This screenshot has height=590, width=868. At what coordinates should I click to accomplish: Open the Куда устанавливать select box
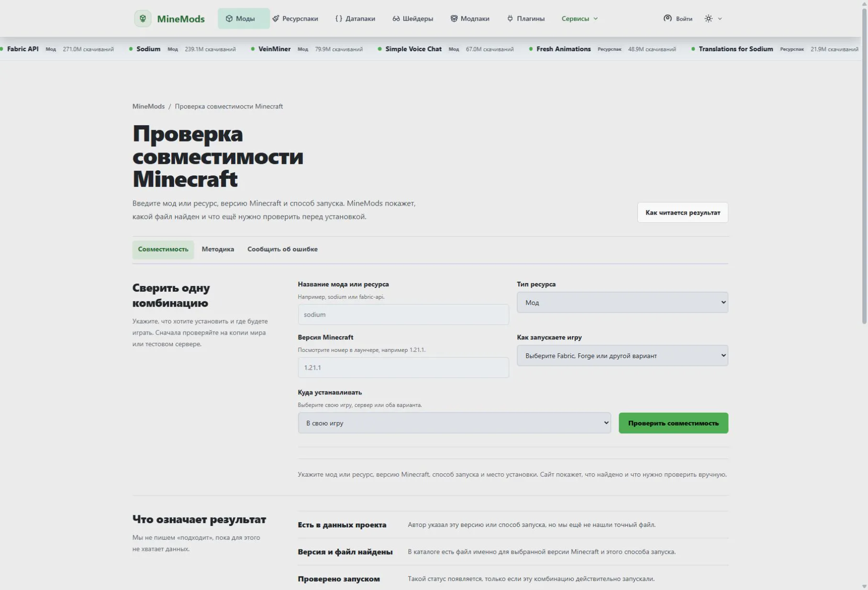454,423
